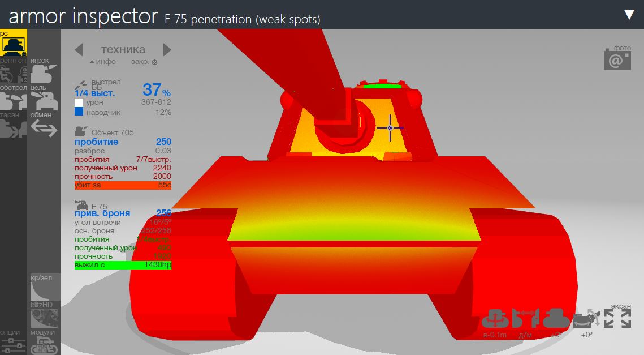Click the green cupola top weak spot
This screenshot has width=644, height=355.
coord(382,87)
